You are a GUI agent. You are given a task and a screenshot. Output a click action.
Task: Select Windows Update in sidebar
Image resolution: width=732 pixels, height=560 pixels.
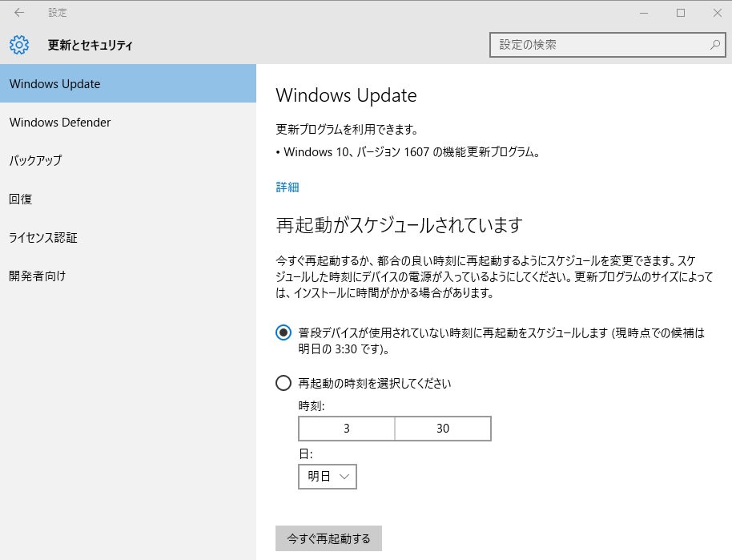[128, 83]
